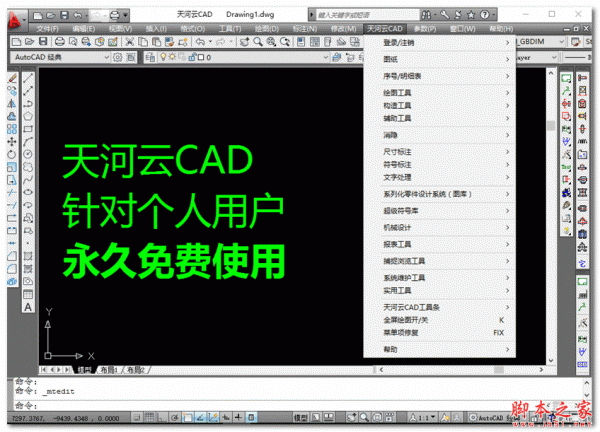Toggle Model space button in status bar

click(x=300, y=418)
